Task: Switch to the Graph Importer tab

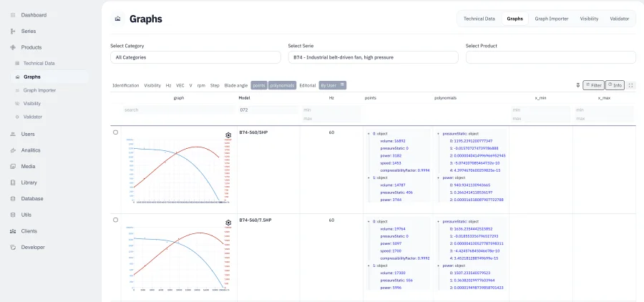Action: [551, 19]
